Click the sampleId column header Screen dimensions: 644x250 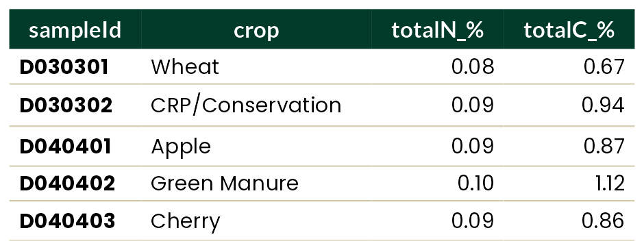pos(75,30)
